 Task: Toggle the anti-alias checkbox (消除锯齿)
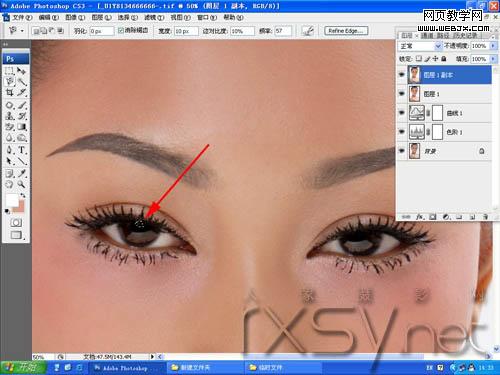click(x=121, y=30)
